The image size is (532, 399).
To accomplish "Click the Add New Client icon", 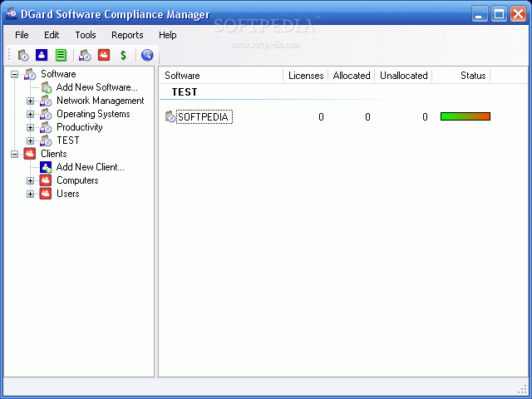I will pyautogui.click(x=46, y=167).
